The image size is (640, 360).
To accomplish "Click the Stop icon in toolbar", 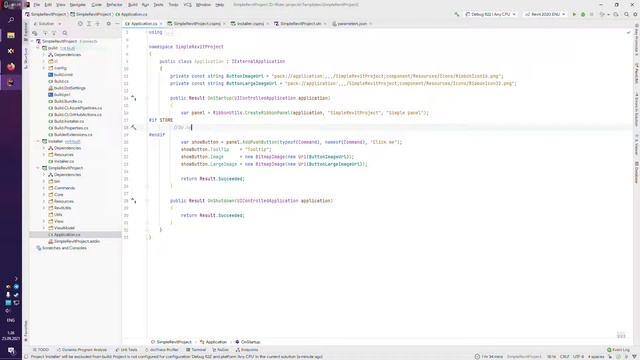I will pyautogui.click(x=591, y=14).
